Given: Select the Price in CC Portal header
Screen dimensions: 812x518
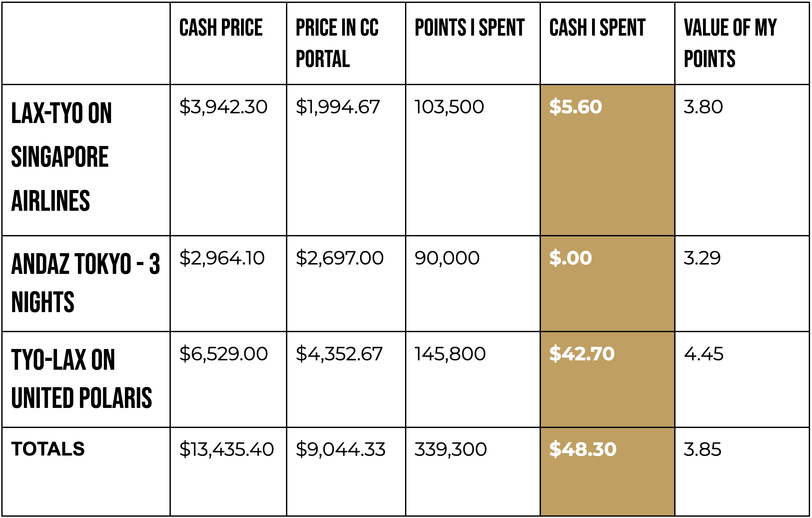Looking at the screenshot, I should 337,43.
